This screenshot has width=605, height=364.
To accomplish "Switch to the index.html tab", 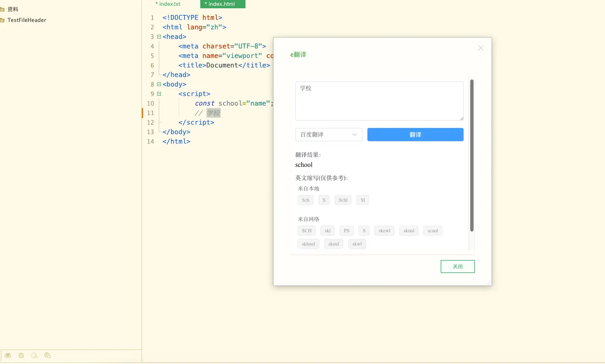I will coord(223,4).
